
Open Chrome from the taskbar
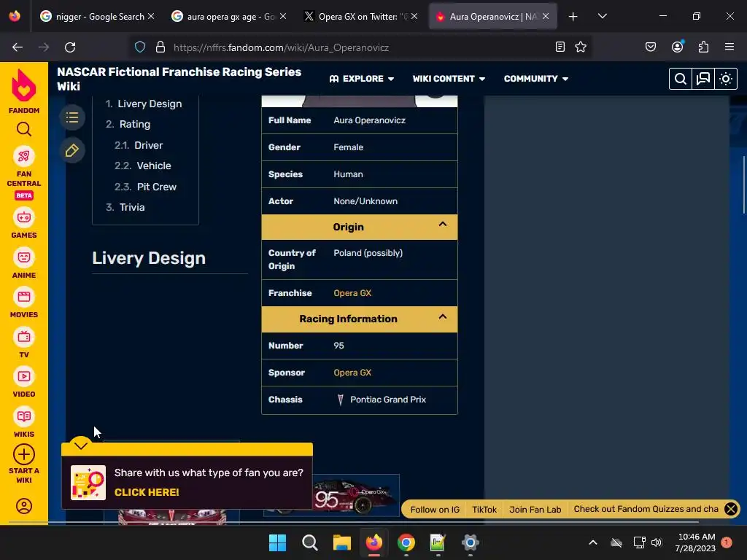pos(406,542)
